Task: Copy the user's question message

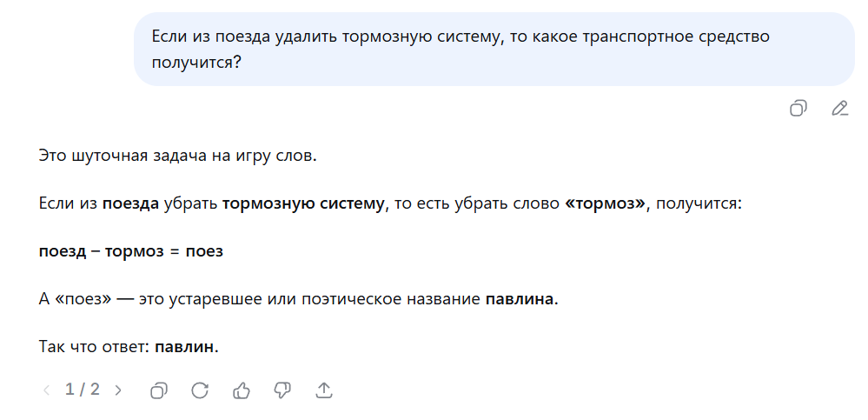Action: (798, 109)
